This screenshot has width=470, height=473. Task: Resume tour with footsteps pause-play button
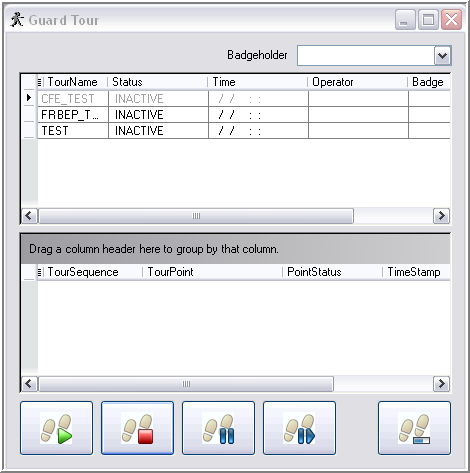pyautogui.click(x=299, y=428)
